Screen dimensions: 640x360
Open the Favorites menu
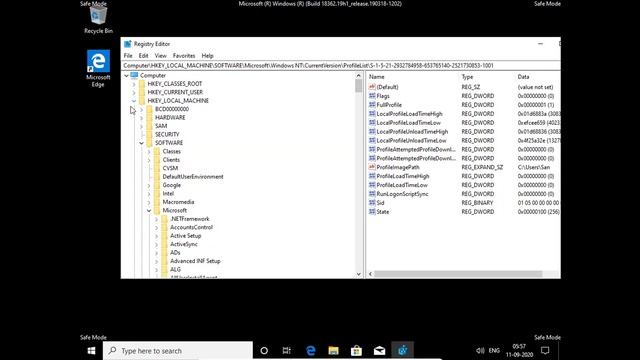click(184, 56)
